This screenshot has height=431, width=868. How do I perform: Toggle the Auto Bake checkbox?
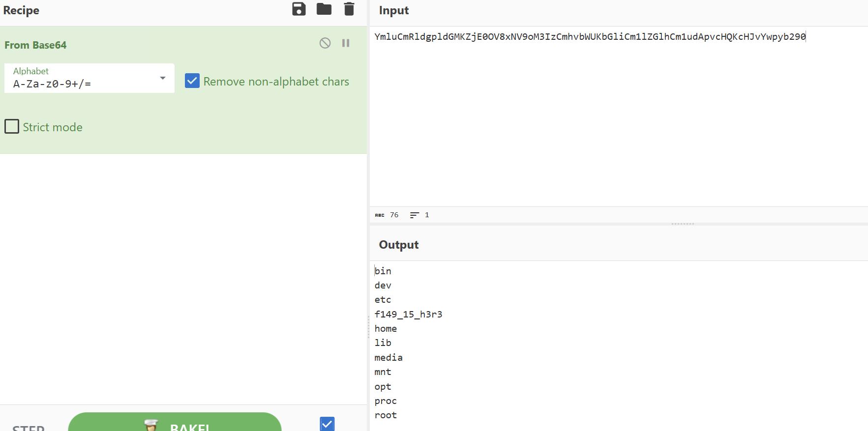tap(327, 424)
